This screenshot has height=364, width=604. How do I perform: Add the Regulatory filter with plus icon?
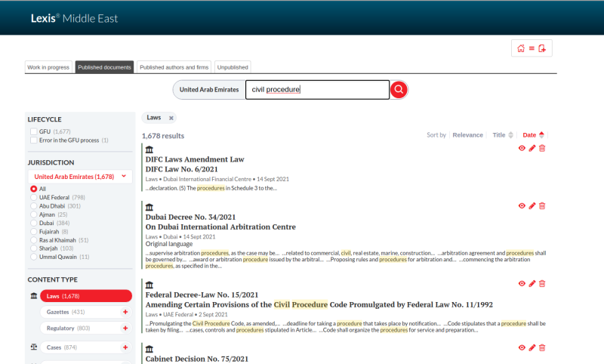coord(125,329)
